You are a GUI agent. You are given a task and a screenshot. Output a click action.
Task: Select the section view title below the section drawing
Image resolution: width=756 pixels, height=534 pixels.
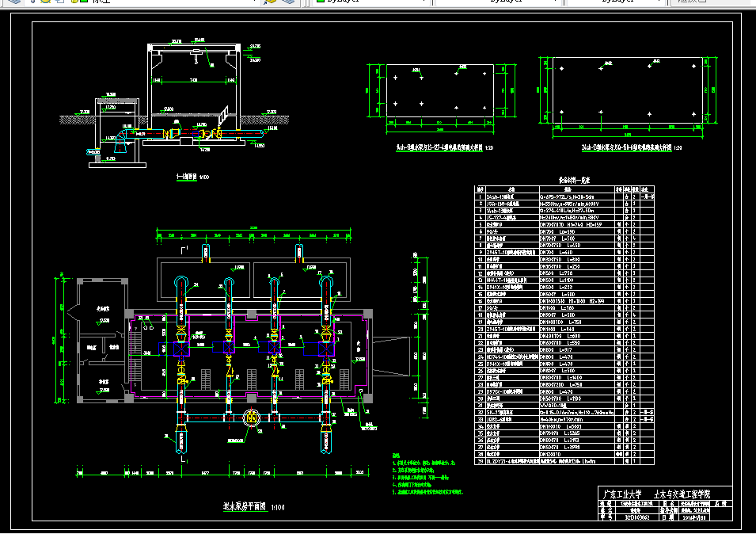pyautogui.click(x=187, y=177)
